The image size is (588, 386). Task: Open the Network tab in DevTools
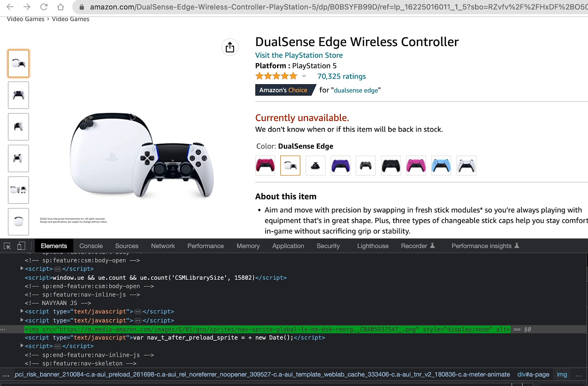pyautogui.click(x=163, y=246)
